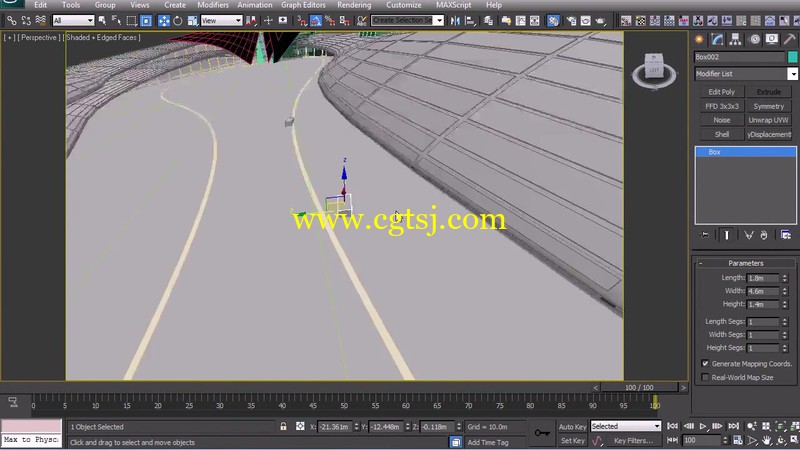Screen dimensions: 800x450
Task: Apply the Unwrap UVW modifier
Action: coord(768,120)
